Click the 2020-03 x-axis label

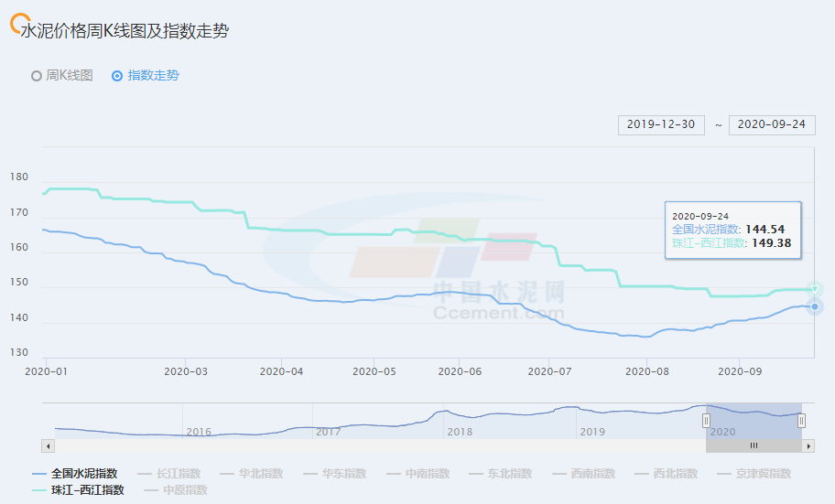(186, 371)
